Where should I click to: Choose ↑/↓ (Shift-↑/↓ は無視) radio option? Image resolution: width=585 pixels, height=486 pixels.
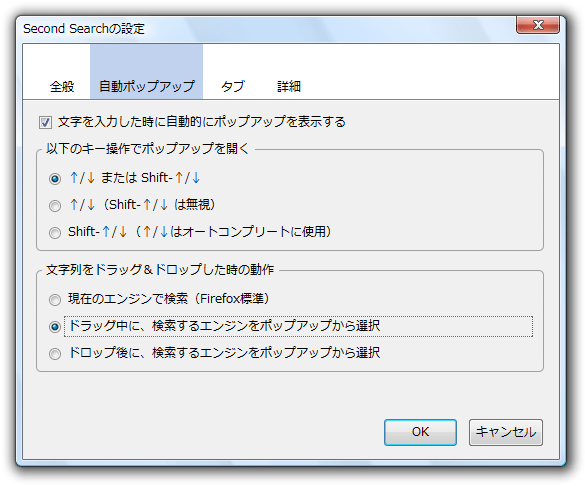pos(55,206)
